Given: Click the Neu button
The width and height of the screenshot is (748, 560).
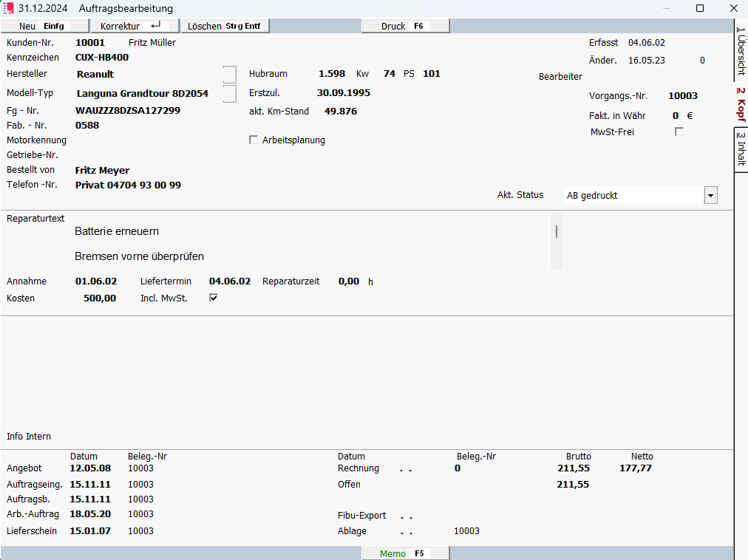Looking at the screenshot, I should click(x=44, y=26).
